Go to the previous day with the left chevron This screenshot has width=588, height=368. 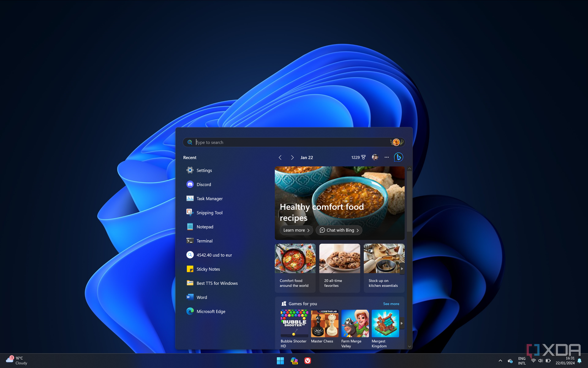click(280, 157)
